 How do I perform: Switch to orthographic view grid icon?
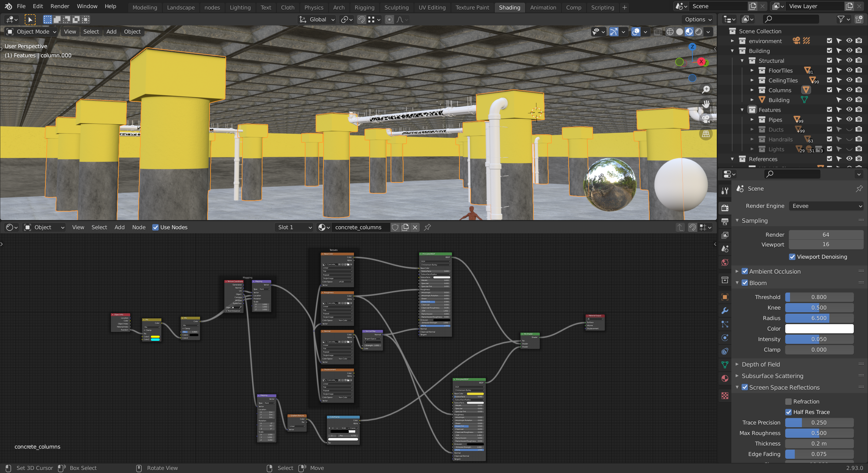click(706, 134)
